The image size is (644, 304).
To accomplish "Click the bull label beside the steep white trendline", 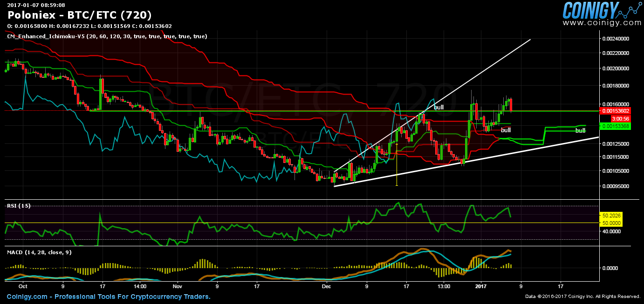I will tap(438, 108).
